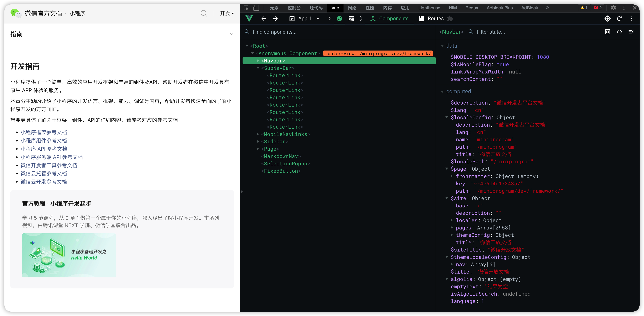This screenshot has width=644, height=316.
Task: Click the open in editor code icon
Action: 619,32
